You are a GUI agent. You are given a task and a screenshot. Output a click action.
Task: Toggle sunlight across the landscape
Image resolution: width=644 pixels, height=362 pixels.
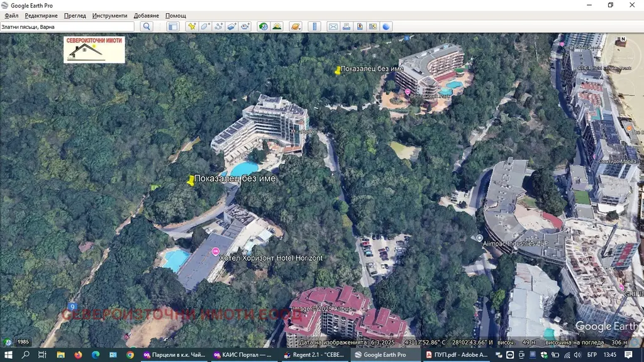(x=277, y=26)
